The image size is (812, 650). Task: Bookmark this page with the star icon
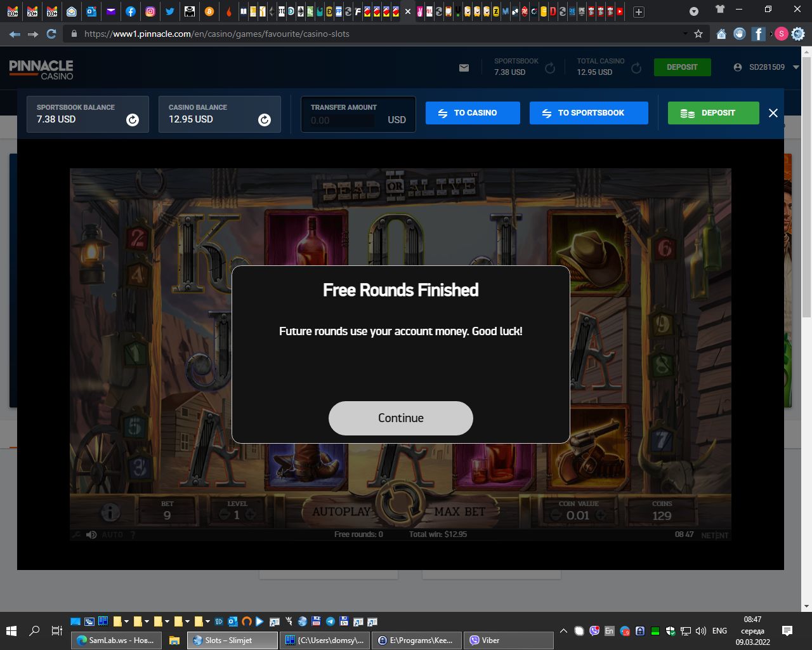pos(698,34)
